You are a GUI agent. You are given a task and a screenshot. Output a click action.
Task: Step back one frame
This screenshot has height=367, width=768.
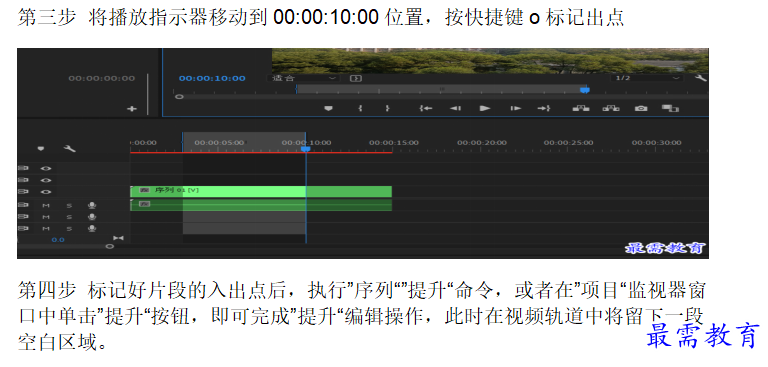click(x=456, y=108)
